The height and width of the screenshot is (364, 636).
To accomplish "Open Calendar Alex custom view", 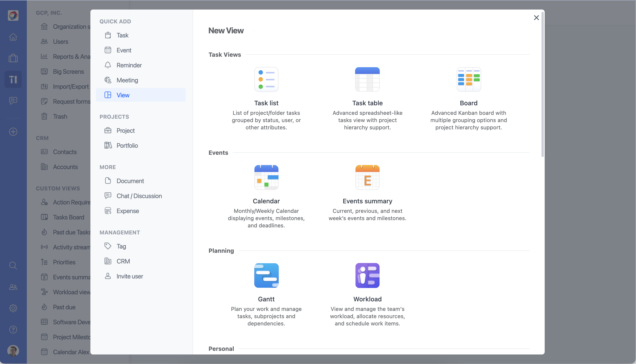I will pos(65,352).
